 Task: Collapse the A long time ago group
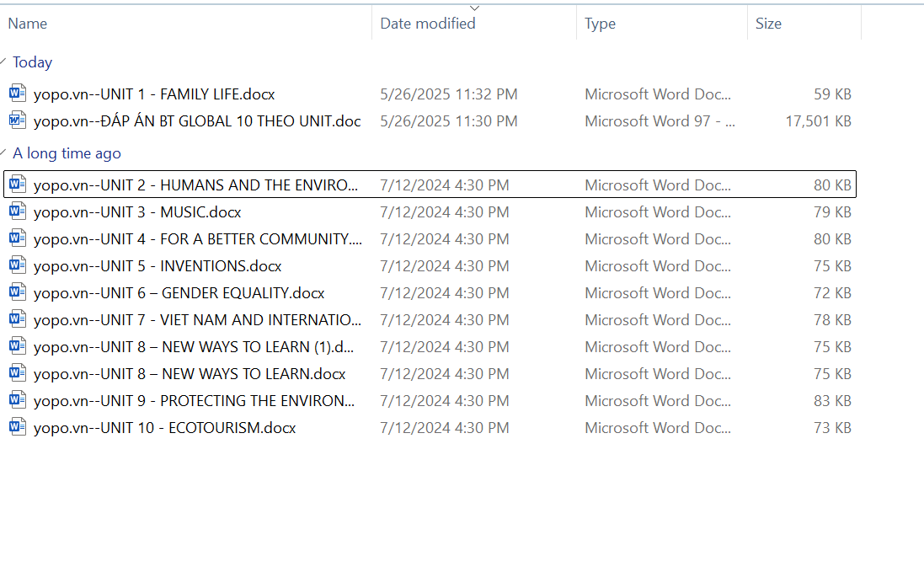pos(5,153)
